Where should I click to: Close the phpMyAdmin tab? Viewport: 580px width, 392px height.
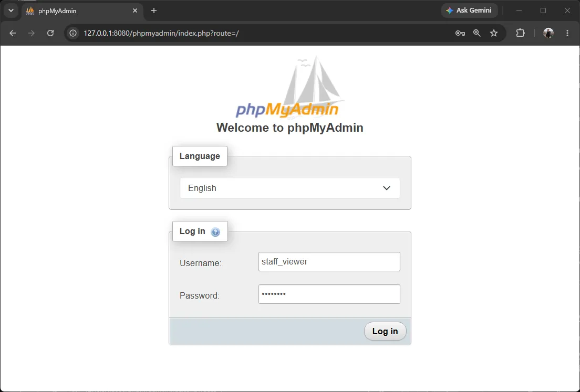click(135, 10)
